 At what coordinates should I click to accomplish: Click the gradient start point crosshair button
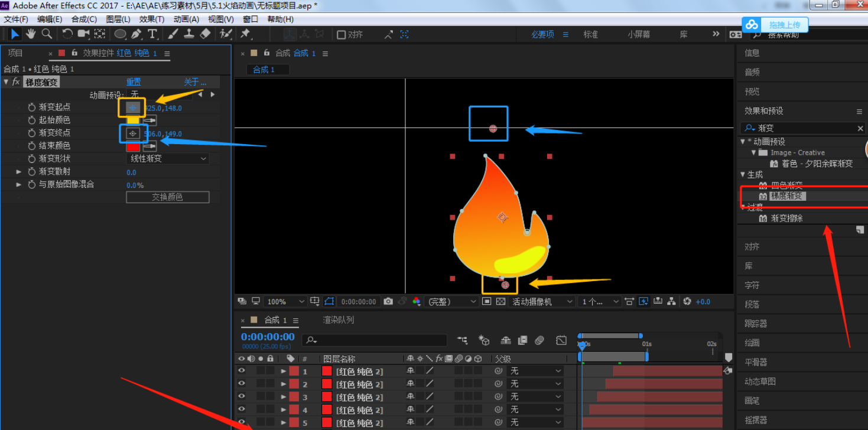pos(133,107)
